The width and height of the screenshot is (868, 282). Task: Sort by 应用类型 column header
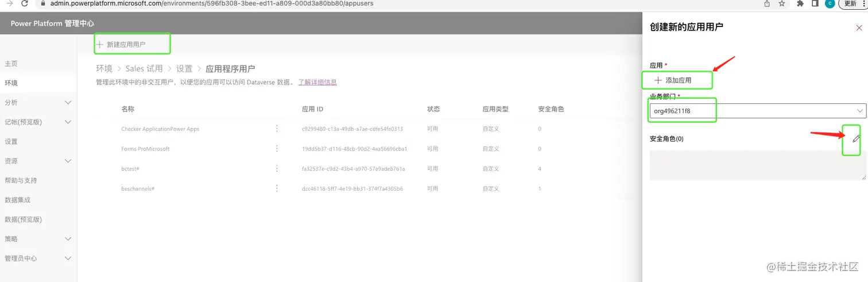[x=495, y=109]
